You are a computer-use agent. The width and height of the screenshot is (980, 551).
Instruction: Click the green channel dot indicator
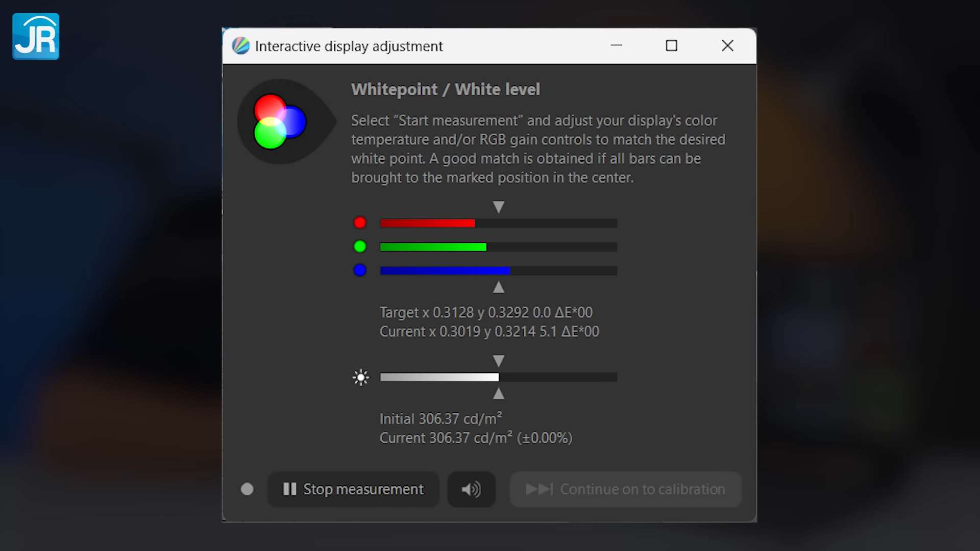[x=360, y=247]
